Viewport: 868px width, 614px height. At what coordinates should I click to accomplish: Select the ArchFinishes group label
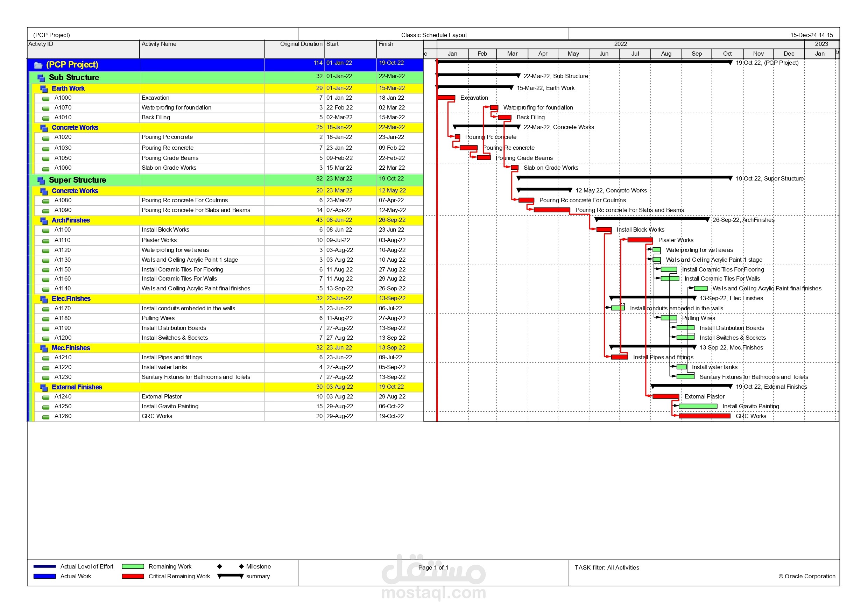click(x=71, y=220)
